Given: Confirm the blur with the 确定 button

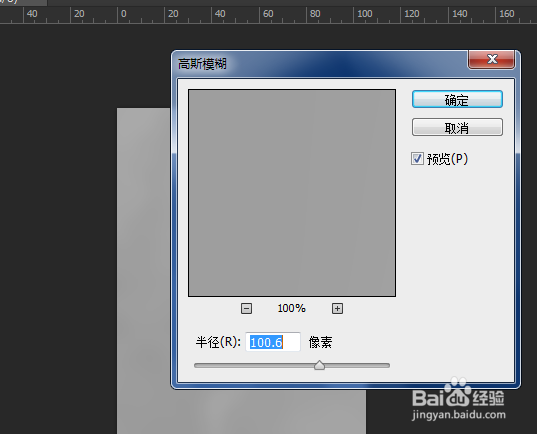Looking at the screenshot, I should [x=457, y=99].
